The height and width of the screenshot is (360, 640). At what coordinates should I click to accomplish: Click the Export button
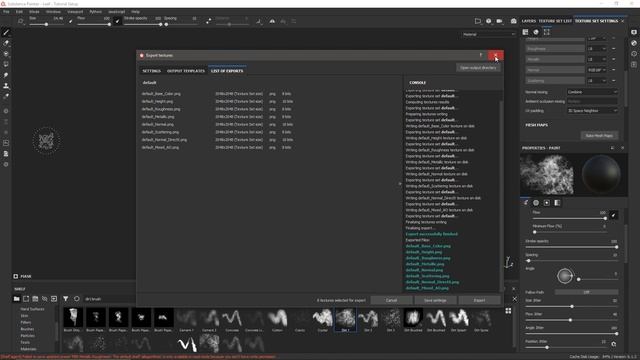click(x=479, y=300)
